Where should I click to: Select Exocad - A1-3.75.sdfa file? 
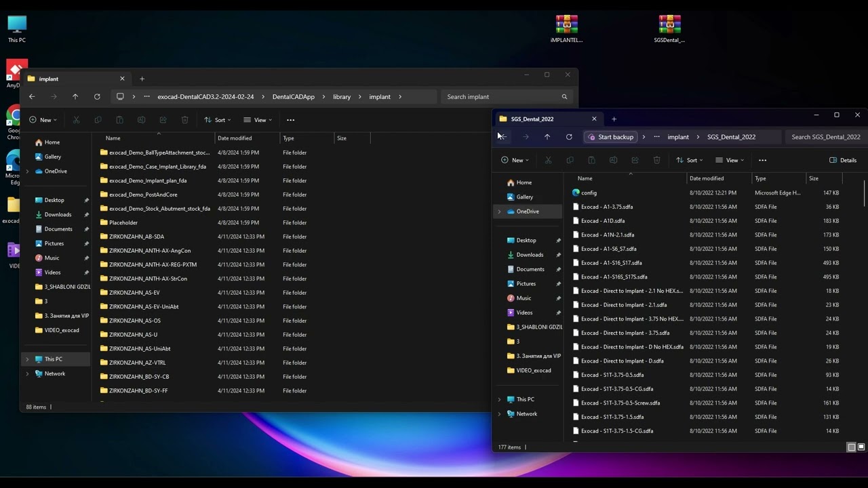(x=607, y=207)
